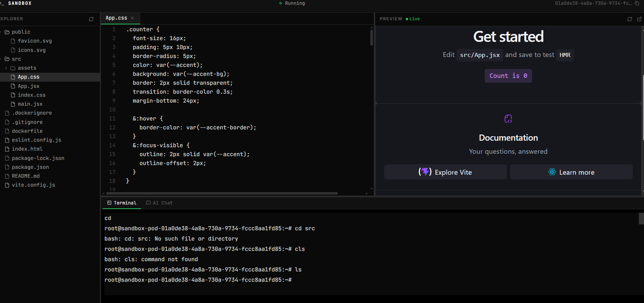
Task: Open icons.svg in the file tree
Action: 32,50
